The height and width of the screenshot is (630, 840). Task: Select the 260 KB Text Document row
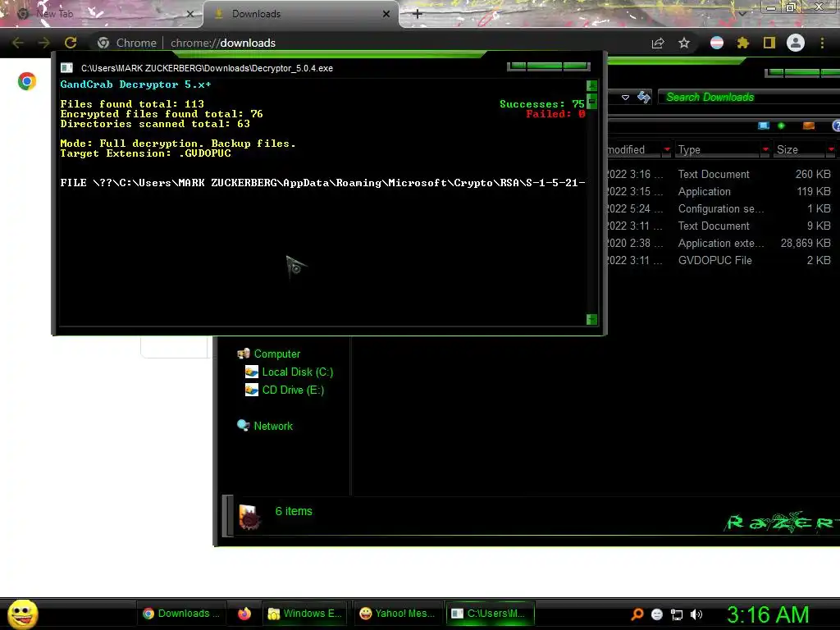click(720, 174)
